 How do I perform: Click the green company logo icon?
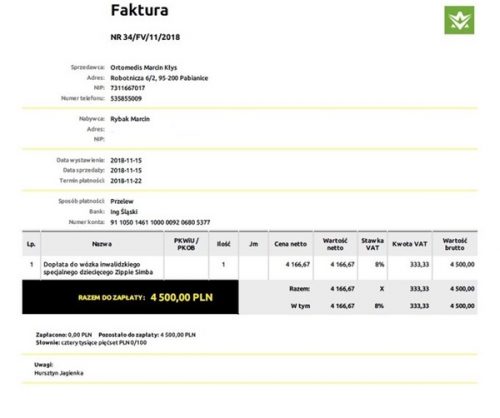coord(459,20)
